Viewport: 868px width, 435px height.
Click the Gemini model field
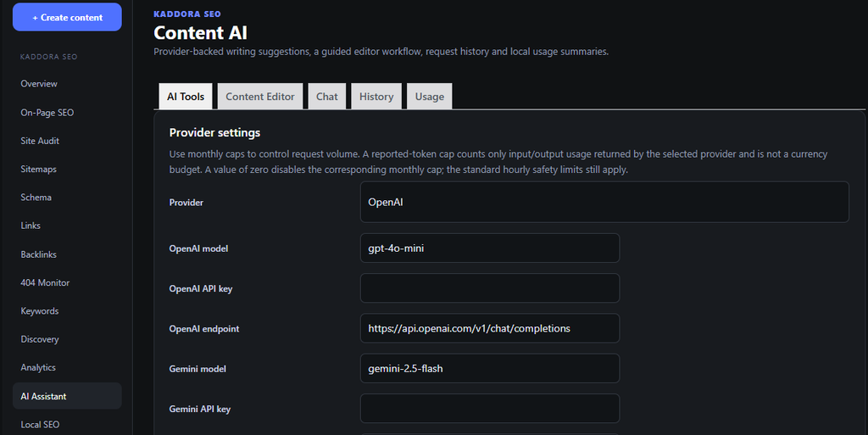click(x=490, y=368)
